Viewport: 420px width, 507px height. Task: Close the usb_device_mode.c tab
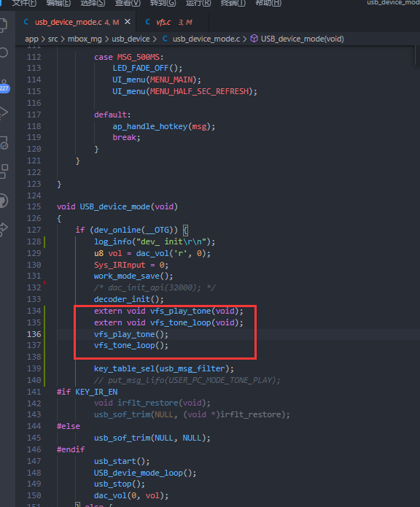tap(128, 22)
